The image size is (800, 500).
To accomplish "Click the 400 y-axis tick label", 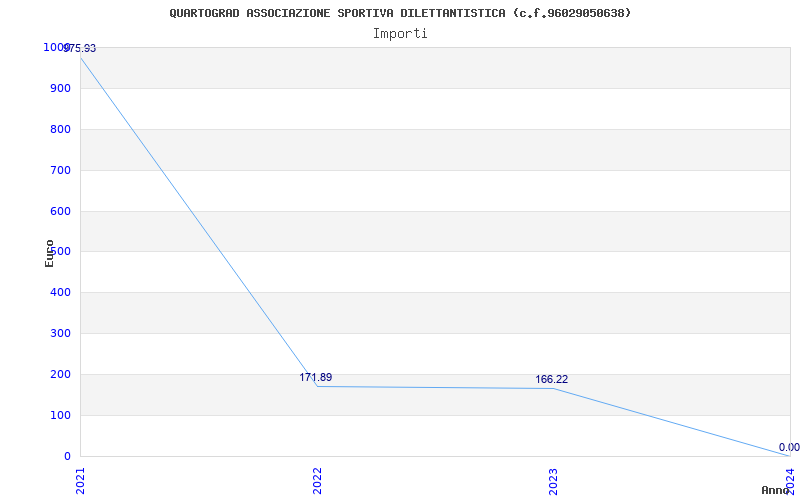I will (60, 292).
